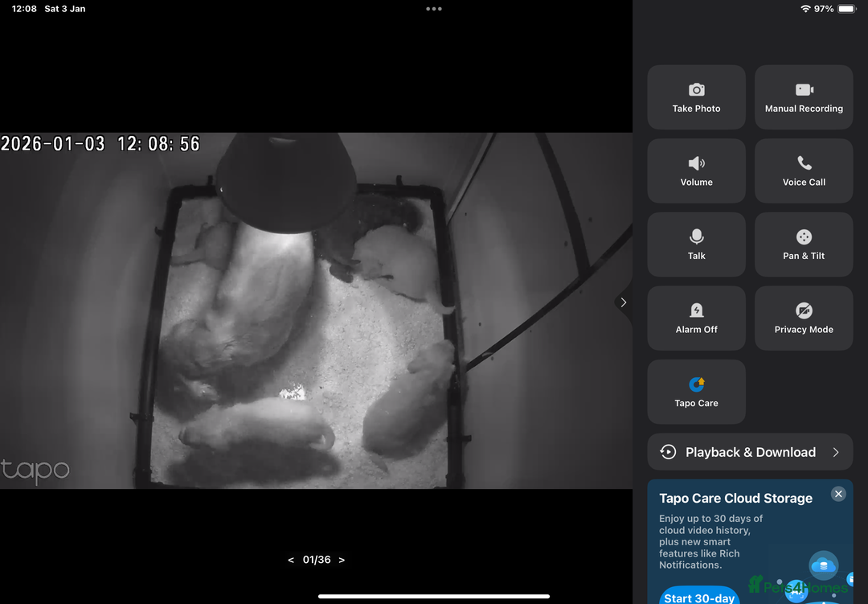
Task: Open Tapo Care
Action: 696,392
